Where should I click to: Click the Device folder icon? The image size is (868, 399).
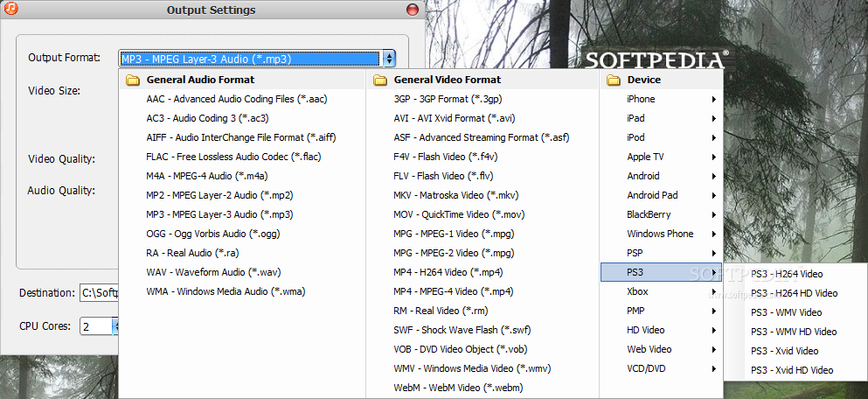tap(614, 80)
